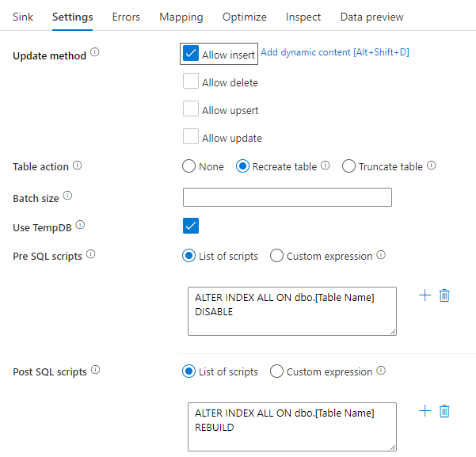Open the Data preview tab
This screenshot has width=476, height=457.
point(371,17)
